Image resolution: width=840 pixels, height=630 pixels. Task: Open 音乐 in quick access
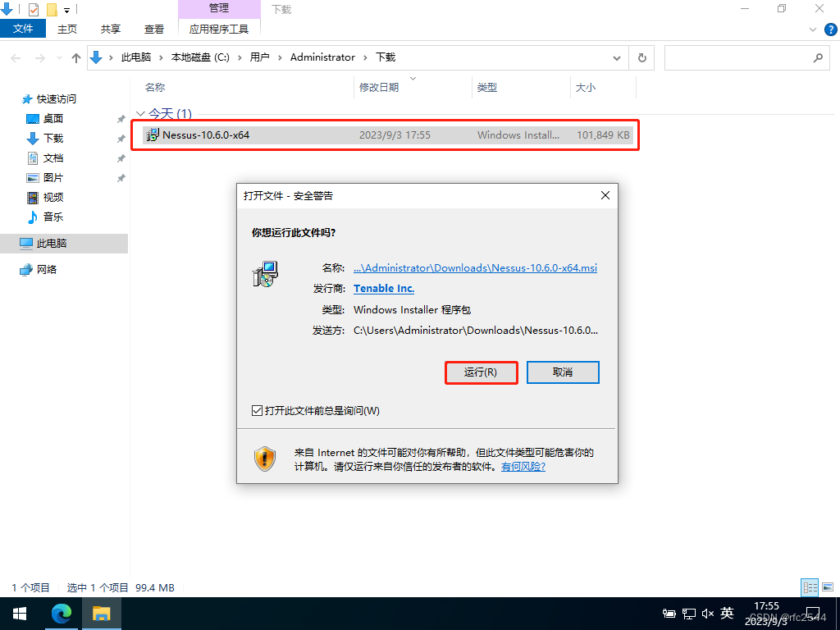(53, 217)
